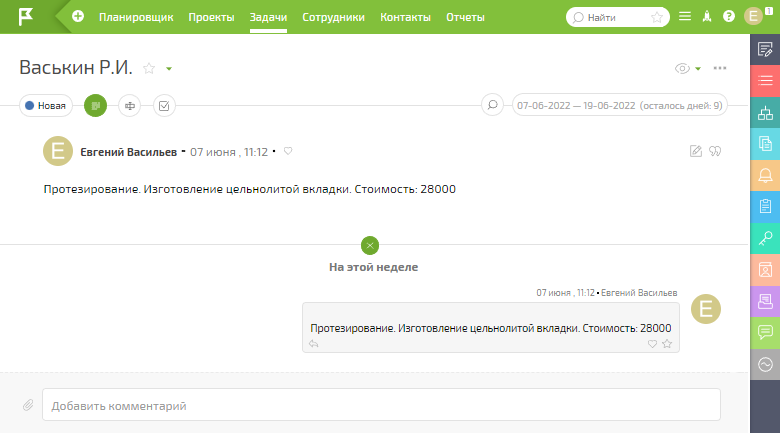Viewport: 780px width, 433px height.
Task: Toggle heart like next to 11:12 timestamp
Action: pyautogui.click(x=288, y=151)
